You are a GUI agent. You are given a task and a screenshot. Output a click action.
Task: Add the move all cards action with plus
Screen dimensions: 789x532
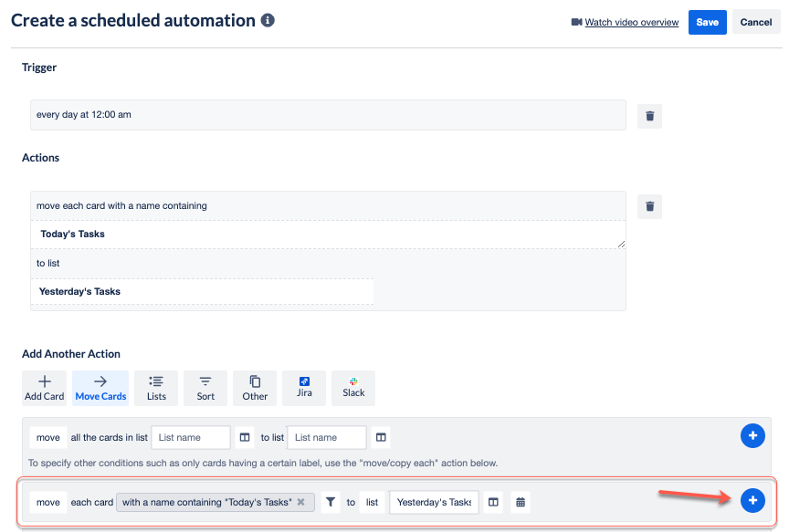coord(752,435)
